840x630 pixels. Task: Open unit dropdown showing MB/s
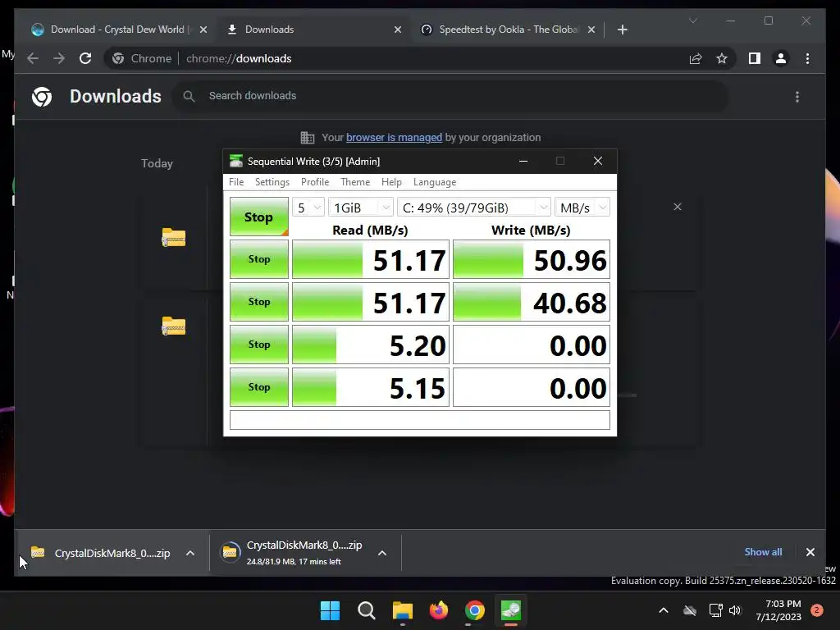pyautogui.click(x=582, y=208)
